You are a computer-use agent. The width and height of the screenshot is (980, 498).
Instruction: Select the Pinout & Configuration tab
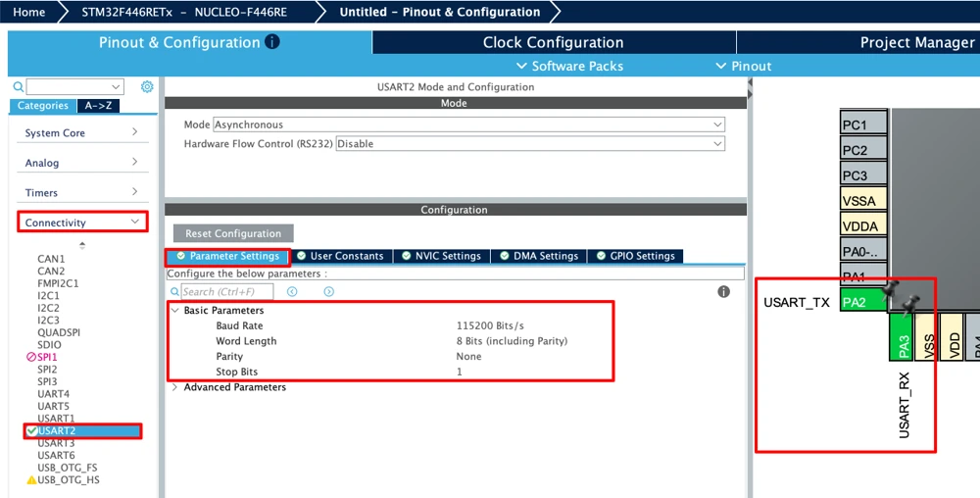pyautogui.click(x=189, y=42)
